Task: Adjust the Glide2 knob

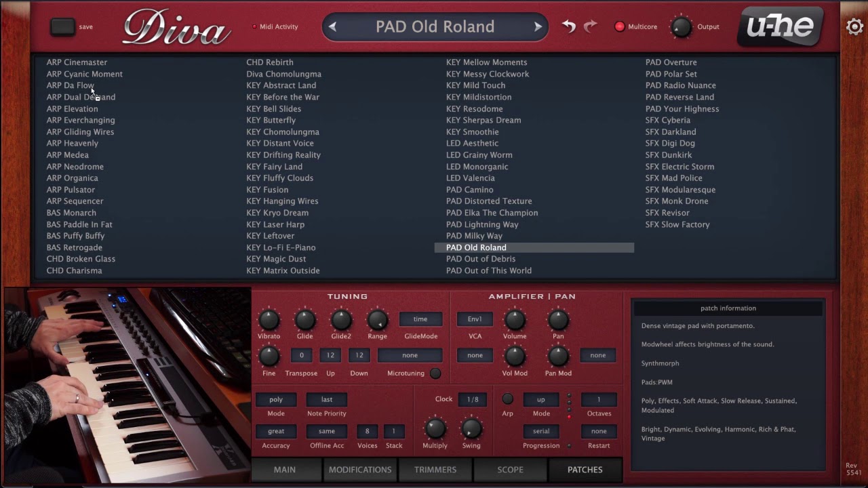Action: pyautogui.click(x=341, y=320)
